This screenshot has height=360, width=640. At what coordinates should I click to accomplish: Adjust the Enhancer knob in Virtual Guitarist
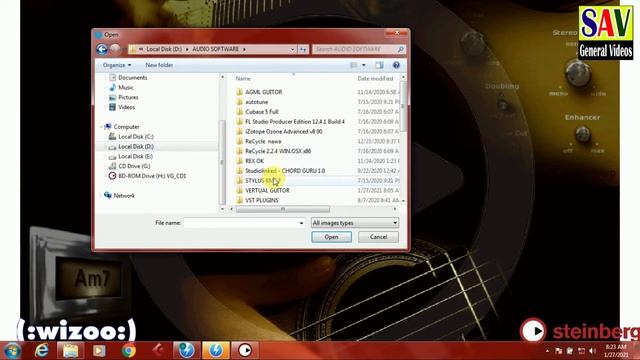583,134
